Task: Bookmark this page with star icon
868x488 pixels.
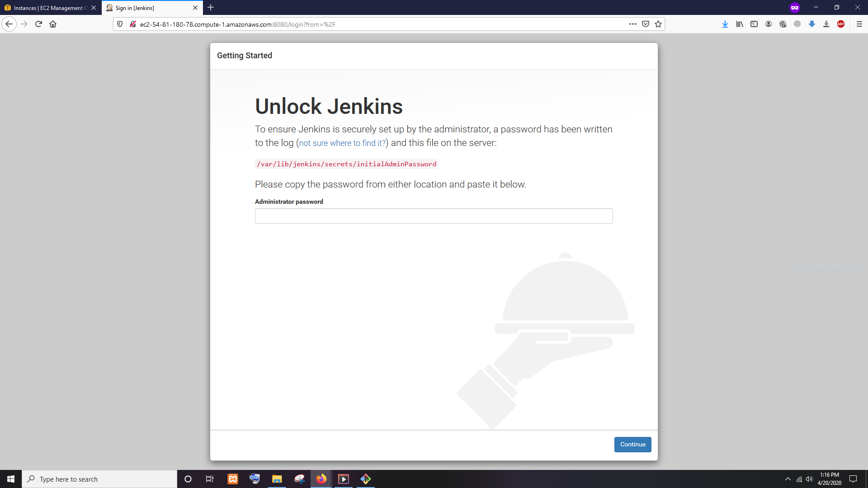Action: [x=658, y=24]
